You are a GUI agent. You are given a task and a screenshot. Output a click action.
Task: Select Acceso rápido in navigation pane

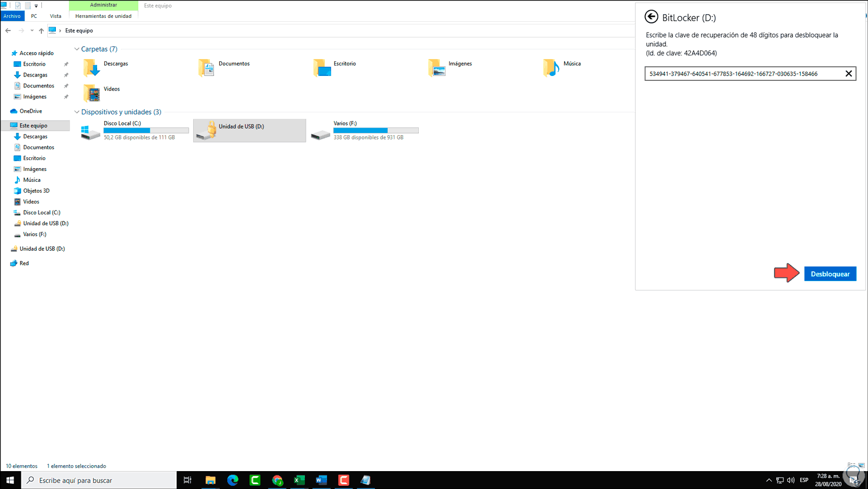click(x=36, y=53)
